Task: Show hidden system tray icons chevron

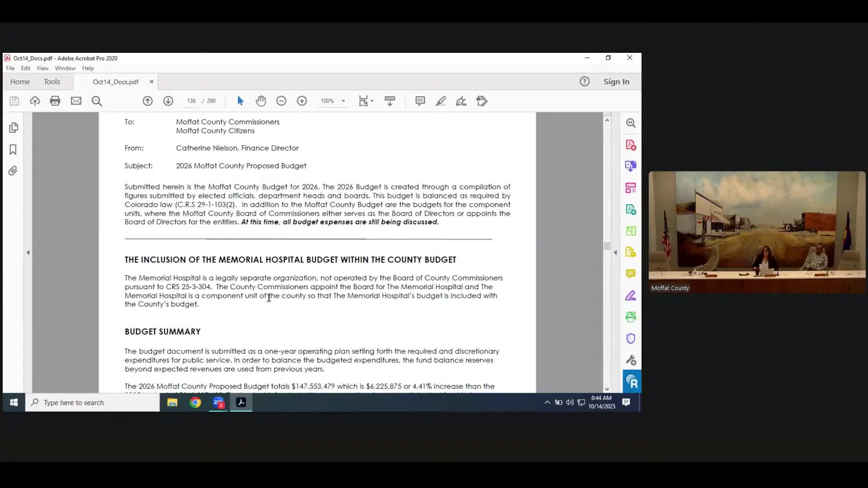Action: (x=547, y=402)
